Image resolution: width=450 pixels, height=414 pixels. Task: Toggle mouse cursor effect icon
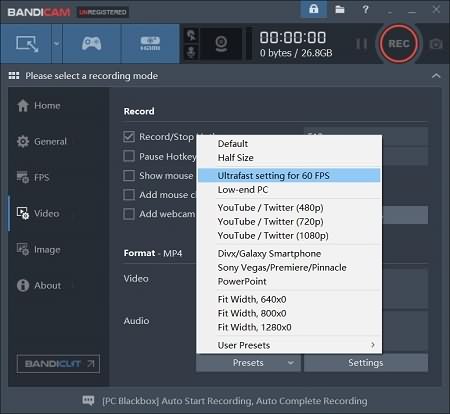pos(191,35)
